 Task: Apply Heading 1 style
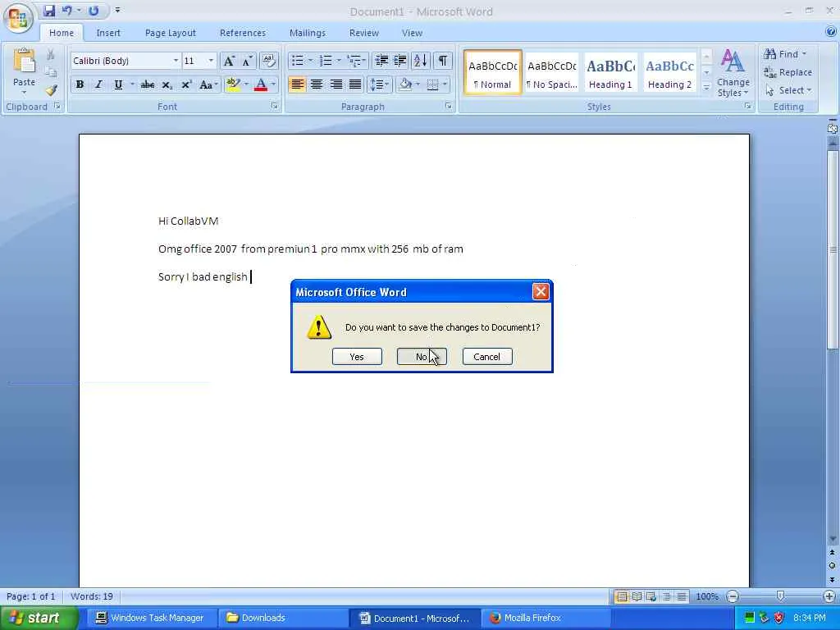pyautogui.click(x=610, y=73)
